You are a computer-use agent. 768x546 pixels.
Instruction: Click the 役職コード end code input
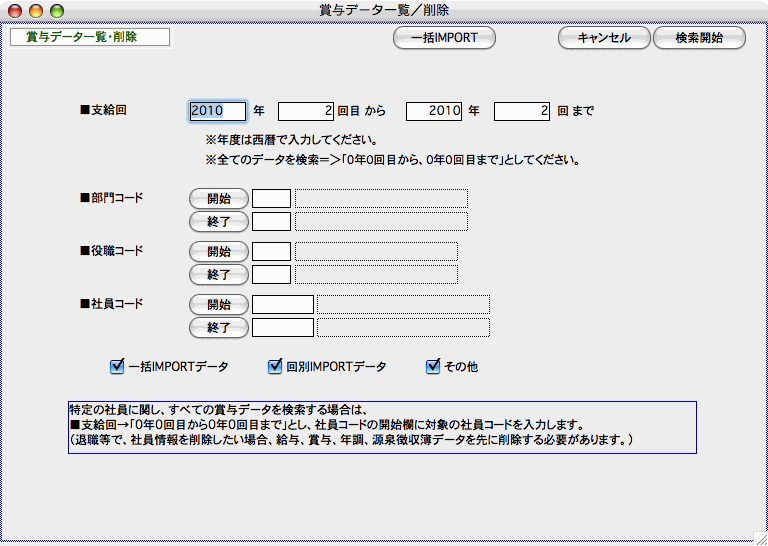271,274
